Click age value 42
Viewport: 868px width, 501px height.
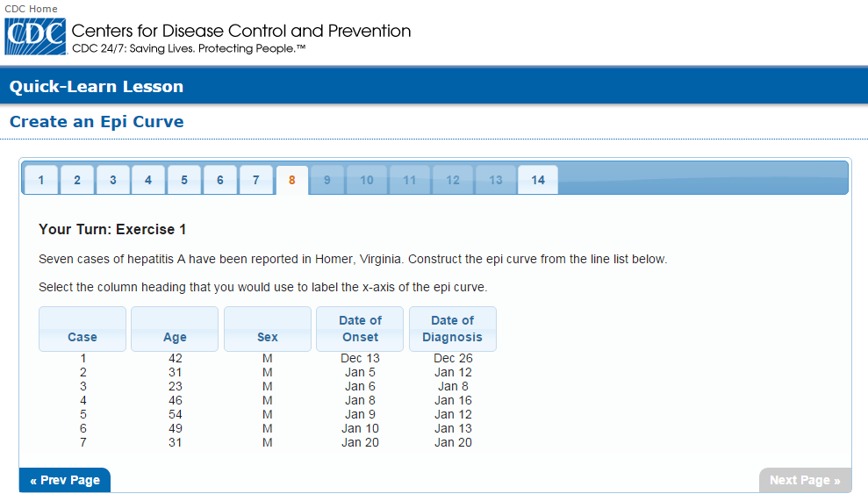pos(175,358)
